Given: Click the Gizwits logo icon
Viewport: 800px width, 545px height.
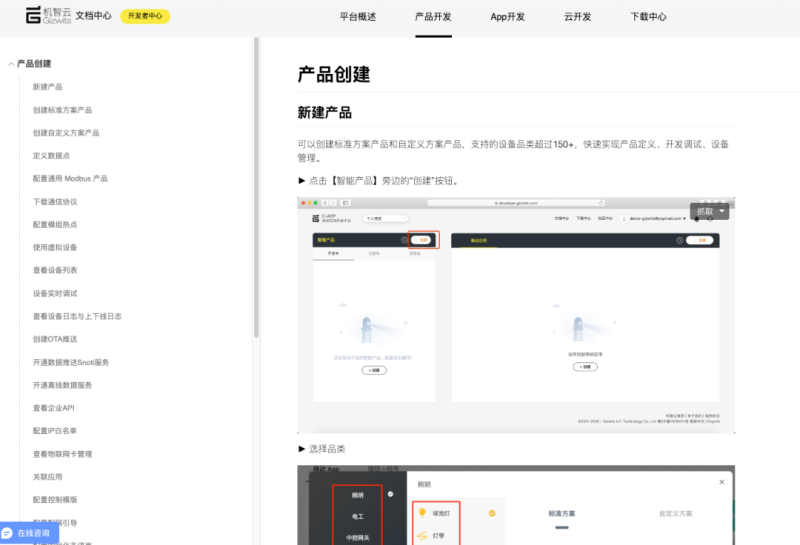Looking at the screenshot, I should pyautogui.click(x=33, y=16).
